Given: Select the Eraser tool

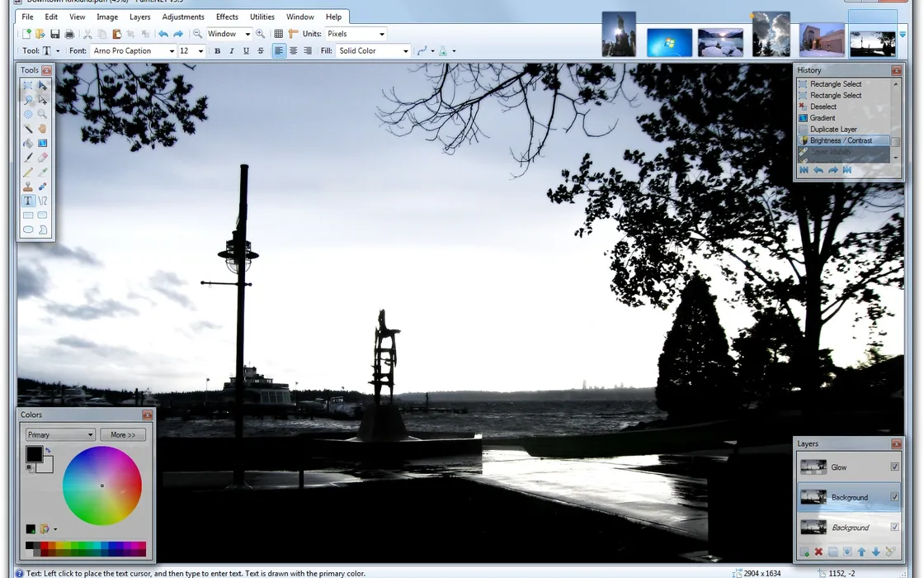Looking at the screenshot, I should click(42, 158).
